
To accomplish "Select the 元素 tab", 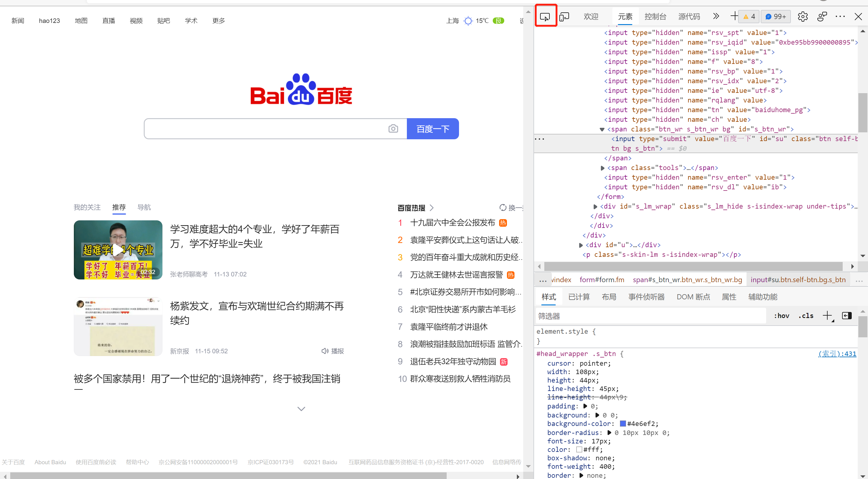I will point(625,16).
